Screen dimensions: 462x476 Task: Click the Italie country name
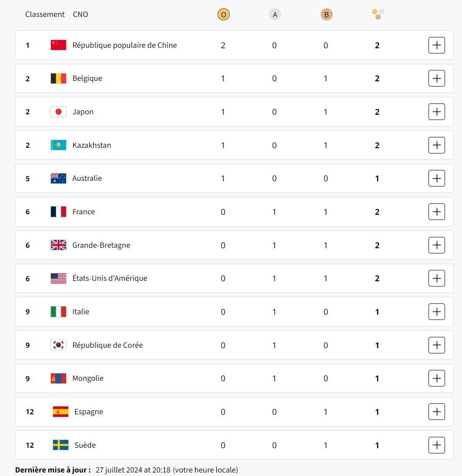80,312
